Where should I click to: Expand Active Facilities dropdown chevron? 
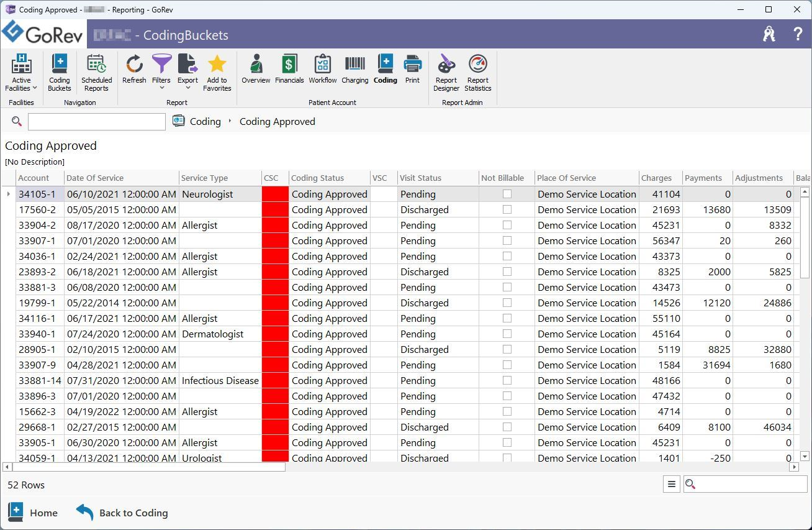click(x=35, y=88)
